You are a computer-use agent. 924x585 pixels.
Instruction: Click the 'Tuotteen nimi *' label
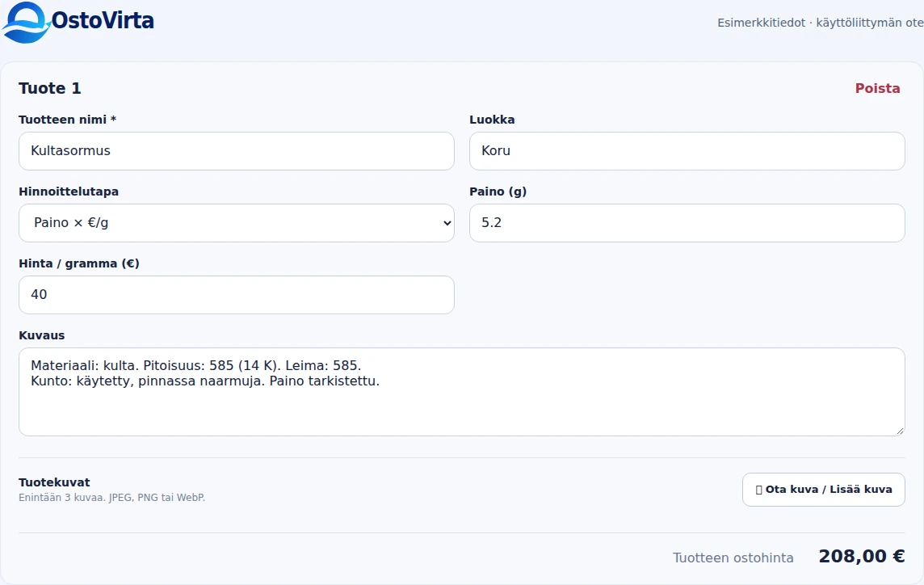[68, 120]
